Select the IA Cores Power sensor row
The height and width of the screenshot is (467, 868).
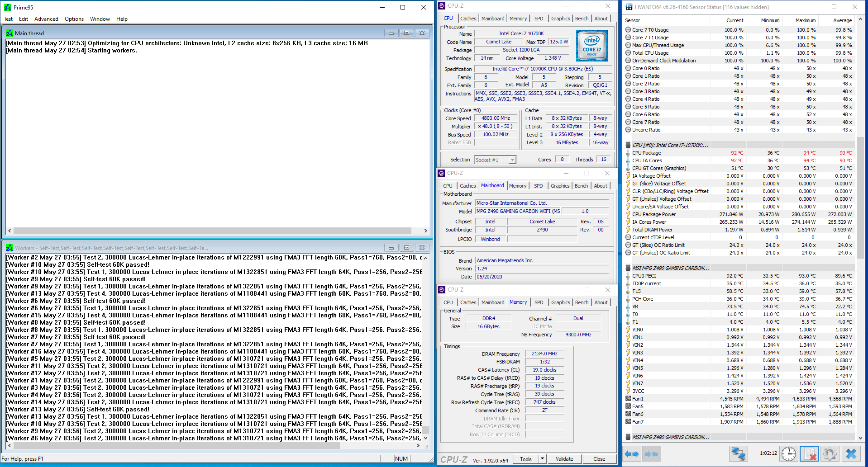coord(739,222)
